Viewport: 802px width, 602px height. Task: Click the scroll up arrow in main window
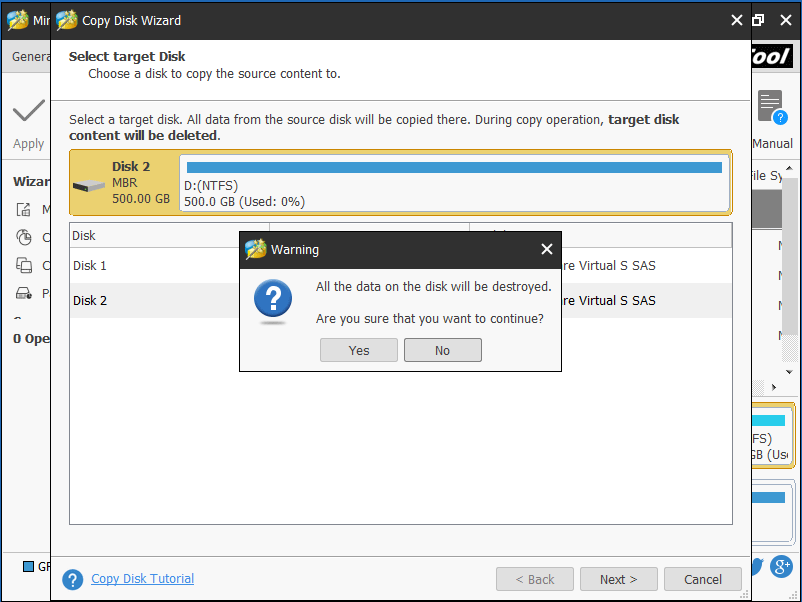[x=789, y=168]
